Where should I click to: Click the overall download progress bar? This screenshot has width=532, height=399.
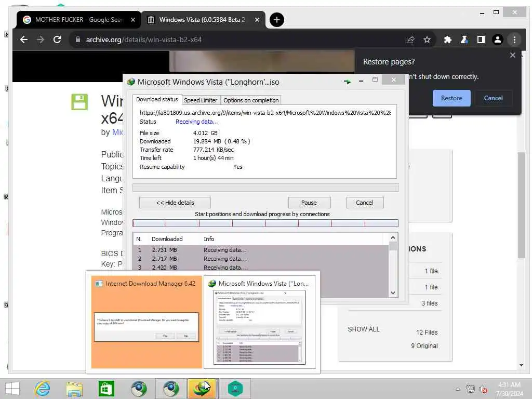pos(265,188)
